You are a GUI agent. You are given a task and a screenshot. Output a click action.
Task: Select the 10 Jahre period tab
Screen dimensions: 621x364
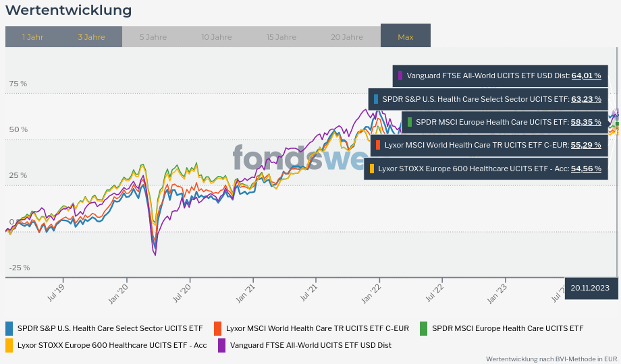click(216, 37)
